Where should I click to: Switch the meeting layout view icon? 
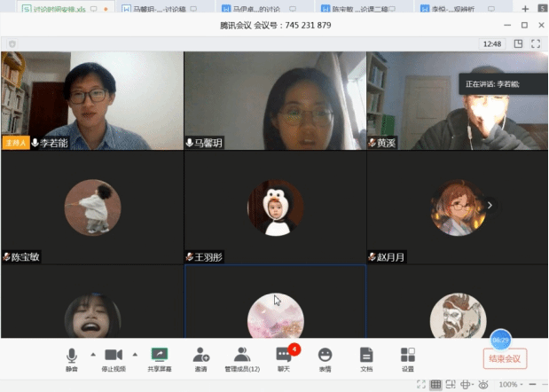click(x=518, y=43)
